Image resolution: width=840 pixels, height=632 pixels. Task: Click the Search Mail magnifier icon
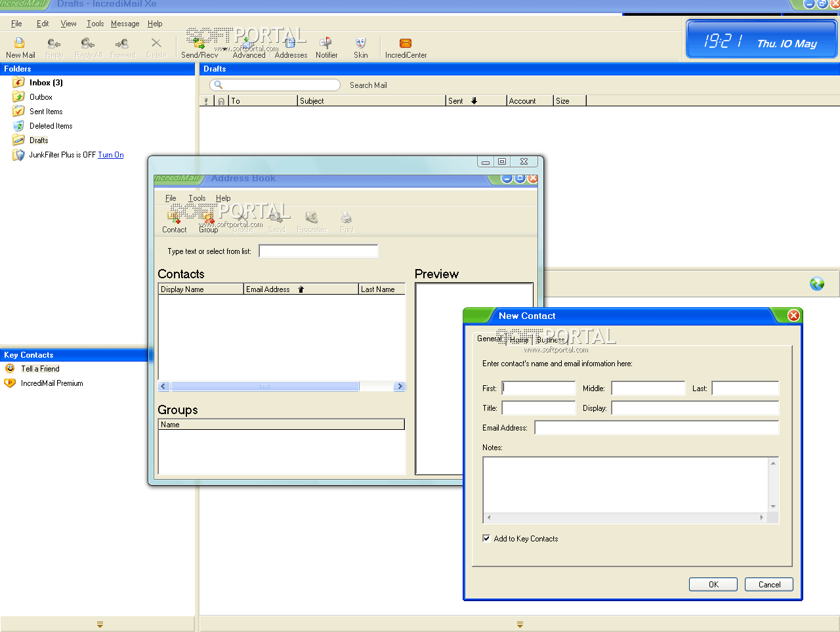click(219, 85)
